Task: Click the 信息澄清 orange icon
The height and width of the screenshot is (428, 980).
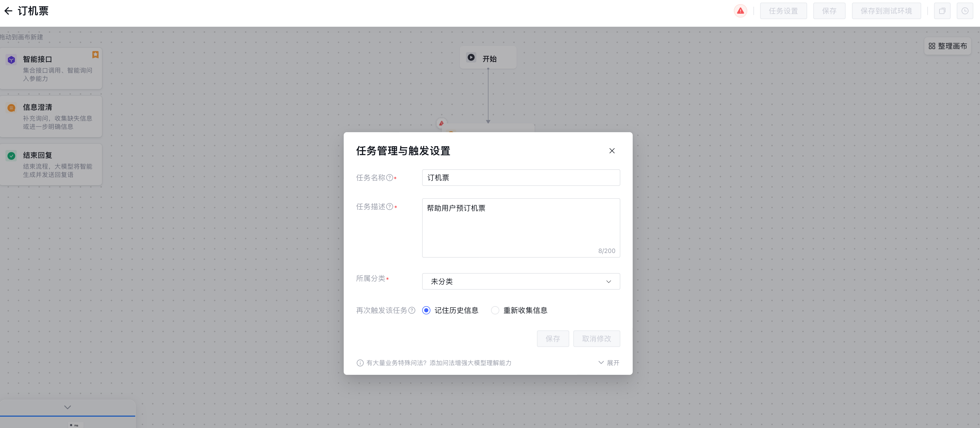Action: pos(11,108)
